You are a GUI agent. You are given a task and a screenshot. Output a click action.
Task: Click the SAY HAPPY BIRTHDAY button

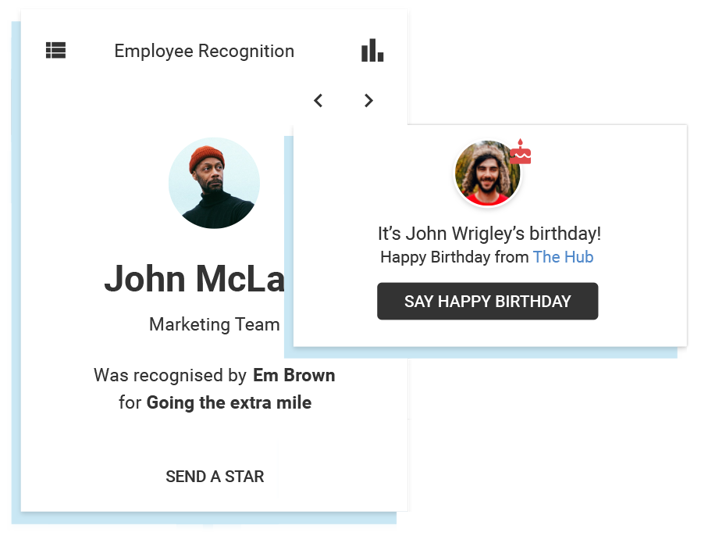point(487,301)
